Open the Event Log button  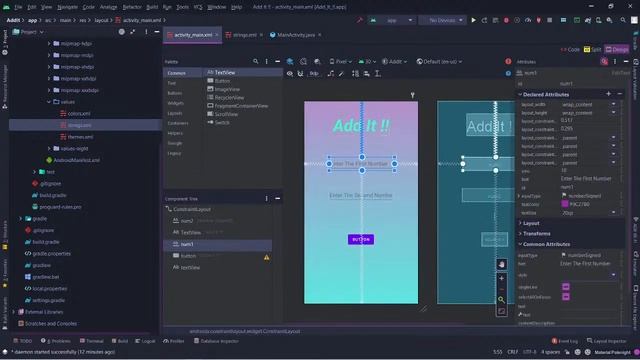[x=565, y=341]
